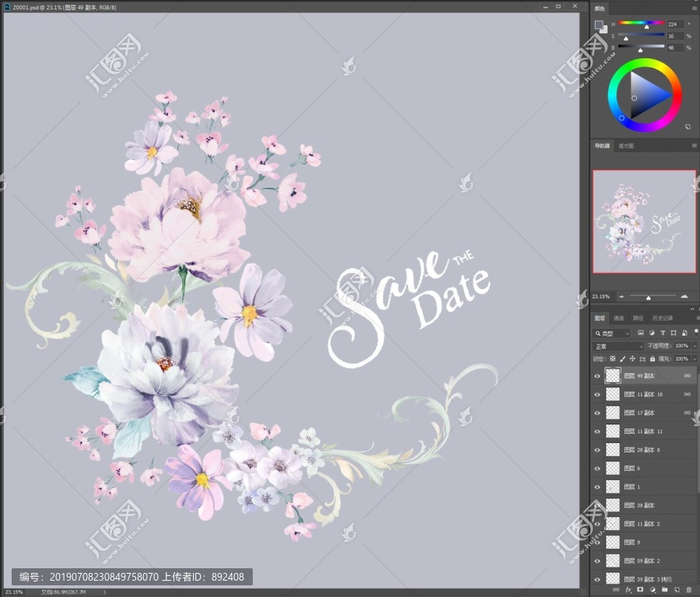Filter layers by adjustment layer icon
This screenshot has height=597, width=700.
pyautogui.click(x=652, y=333)
